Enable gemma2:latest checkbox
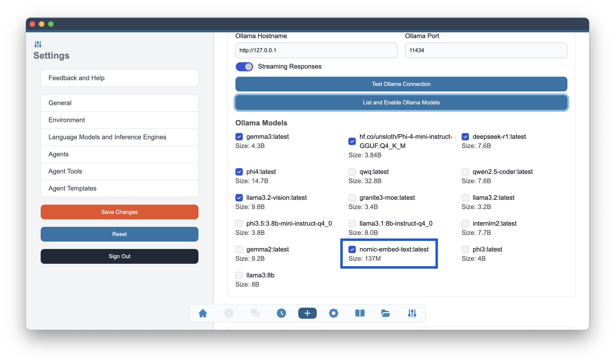 [x=239, y=249]
